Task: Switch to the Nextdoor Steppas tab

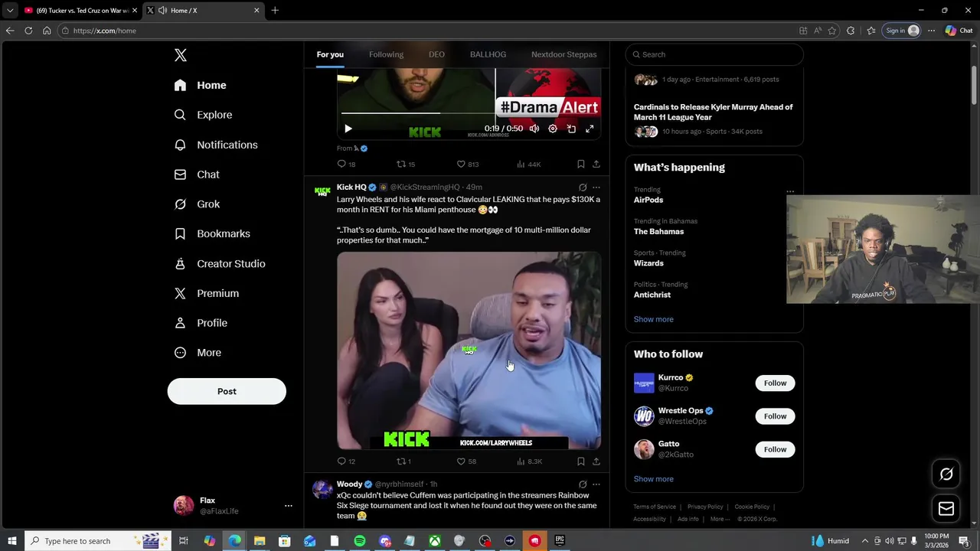Action: (563, 54)
